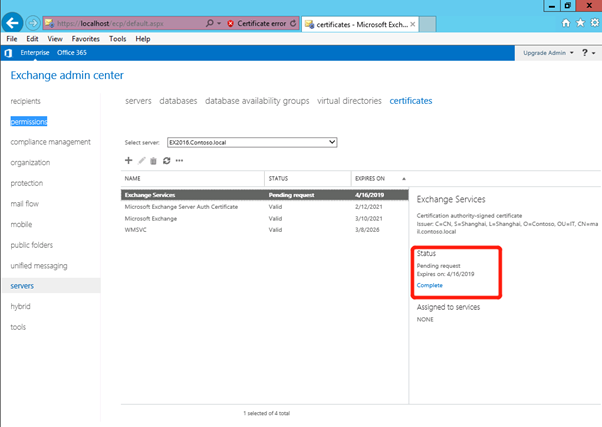Delete the certificate with trash icon

(x=153, y=161)
